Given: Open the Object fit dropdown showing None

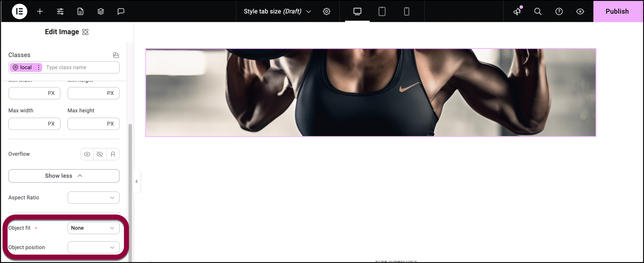Looking at the screenshot, I should coord(93,228).
